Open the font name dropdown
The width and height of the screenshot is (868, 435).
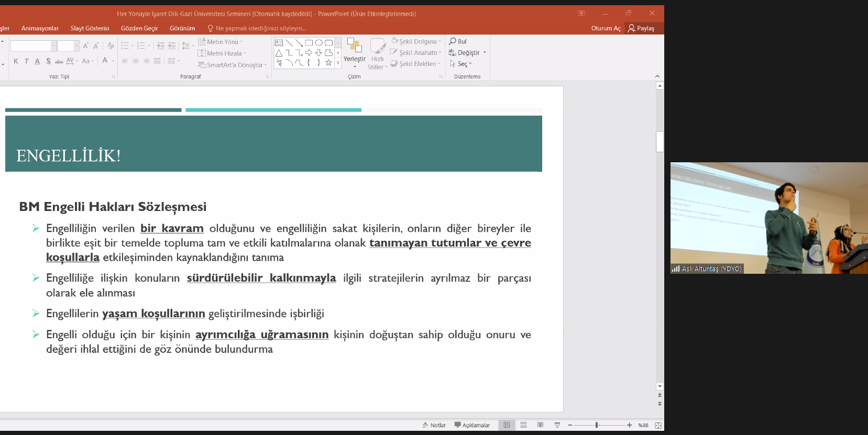pos(53,46)
